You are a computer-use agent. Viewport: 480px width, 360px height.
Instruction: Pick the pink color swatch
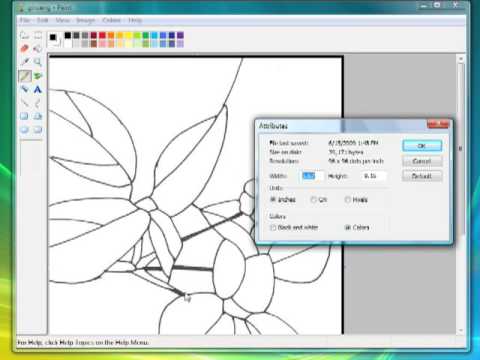(102, 44)
